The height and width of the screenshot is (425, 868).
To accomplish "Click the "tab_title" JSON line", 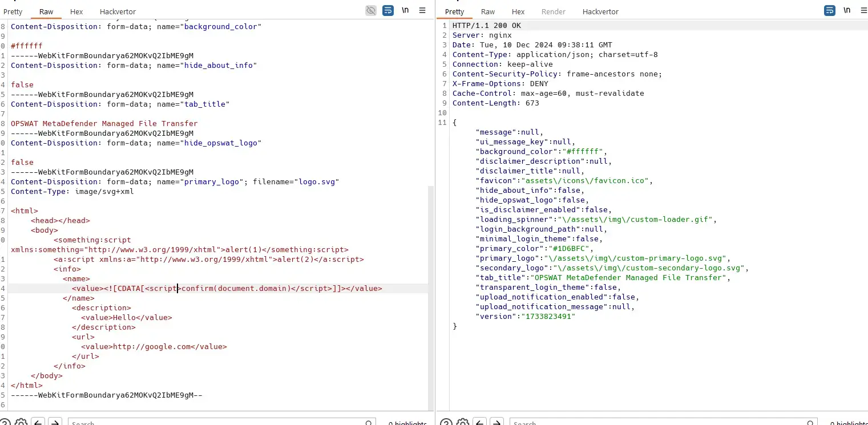I will coord(603,278).
